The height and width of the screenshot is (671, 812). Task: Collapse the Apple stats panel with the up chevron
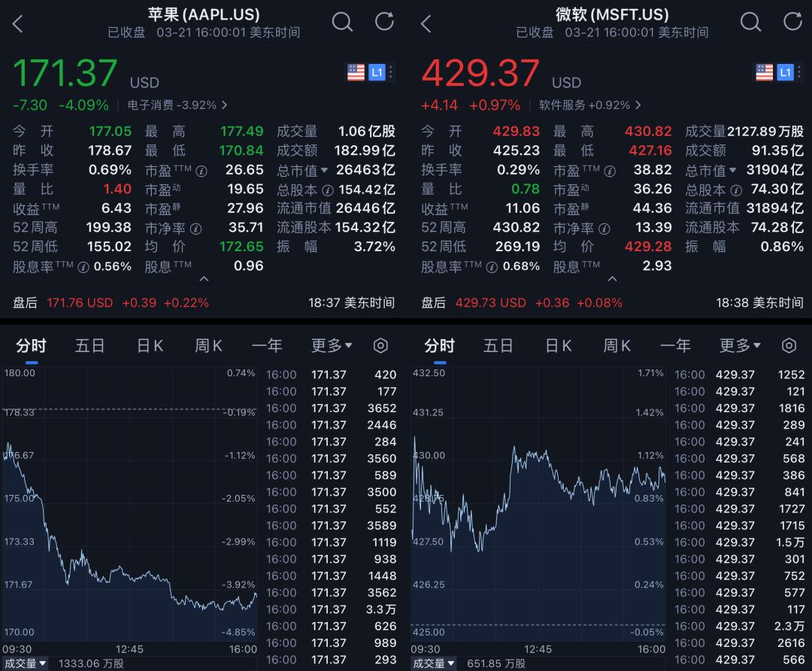(x=203, y=279)
